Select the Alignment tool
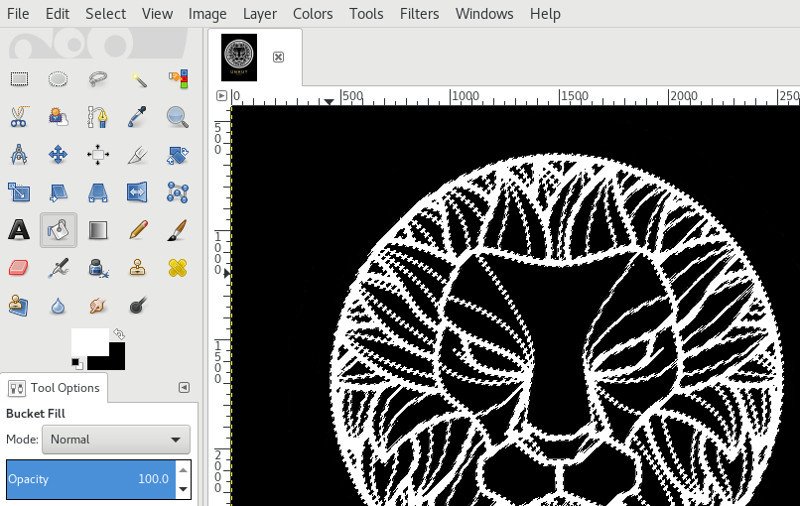The width and height of the screenshot is (800, 506). (x=98, y=155)
